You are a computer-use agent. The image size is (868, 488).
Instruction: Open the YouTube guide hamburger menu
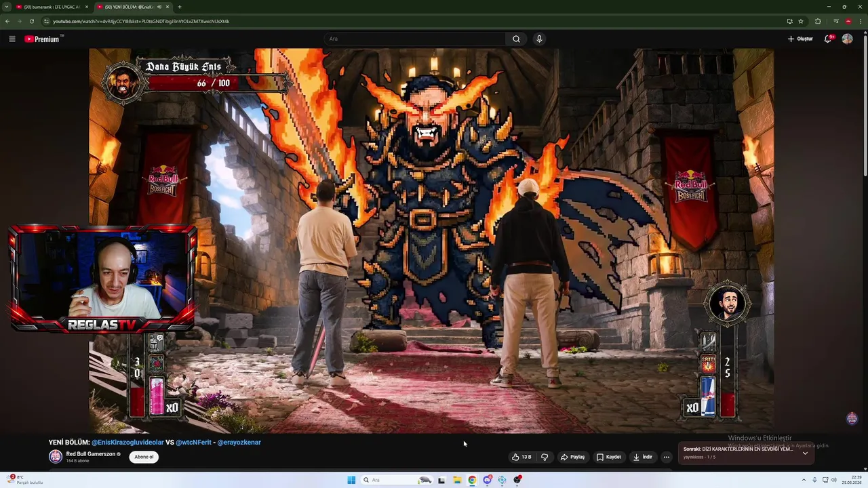(12, 39)
